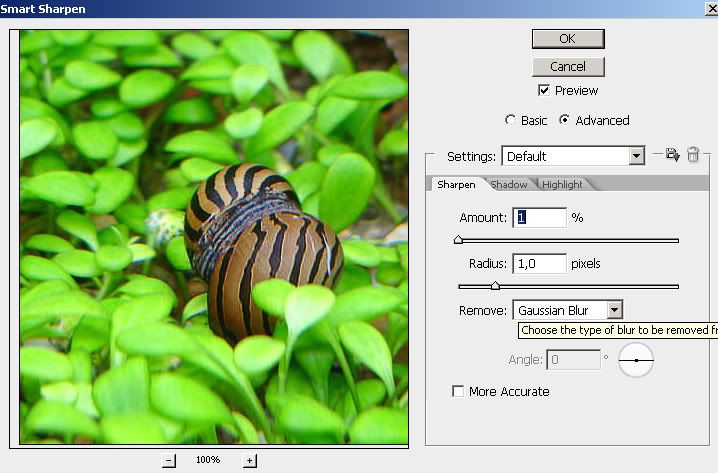Click the Radius slider handle

click(494, 286)
